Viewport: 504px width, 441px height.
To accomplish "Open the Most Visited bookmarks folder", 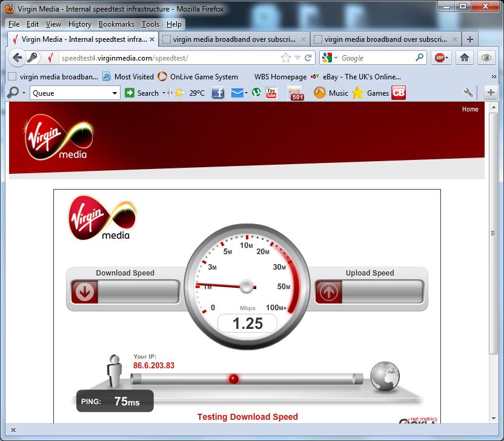I will (x=128, y=76).
